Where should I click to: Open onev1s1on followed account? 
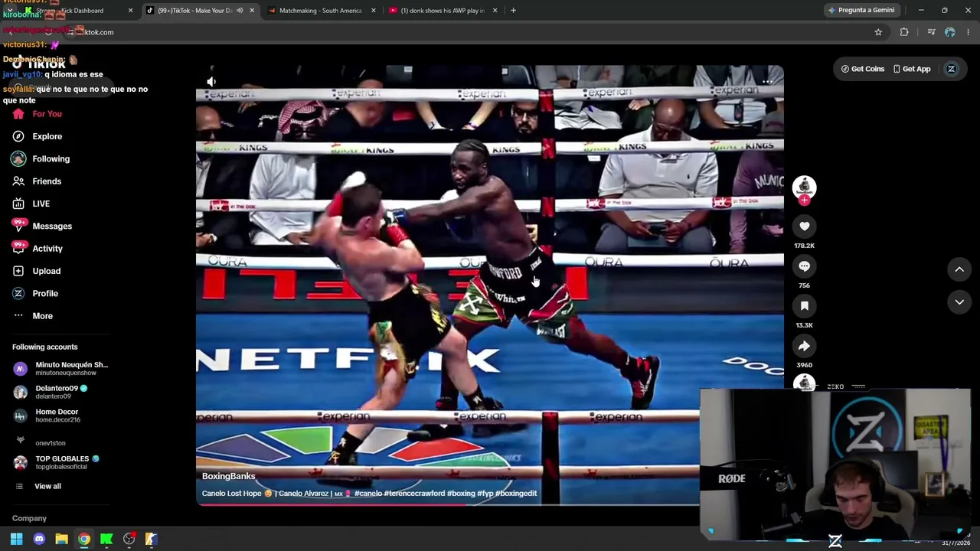click(x=40, y=442)
